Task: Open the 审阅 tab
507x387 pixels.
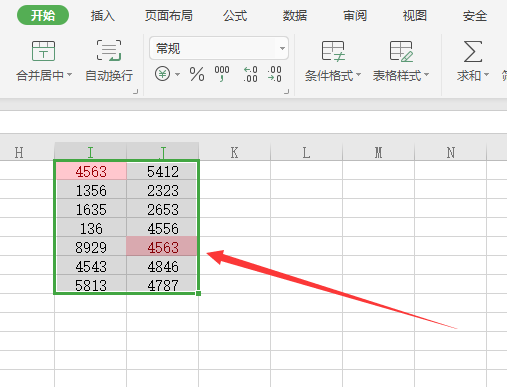Action: pyautogui.click(x=355, y=16)
